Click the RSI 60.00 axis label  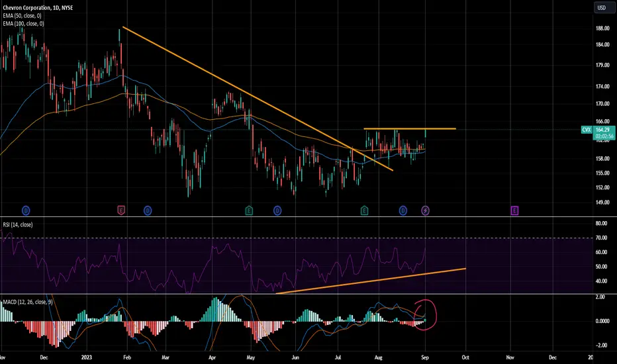601,252
